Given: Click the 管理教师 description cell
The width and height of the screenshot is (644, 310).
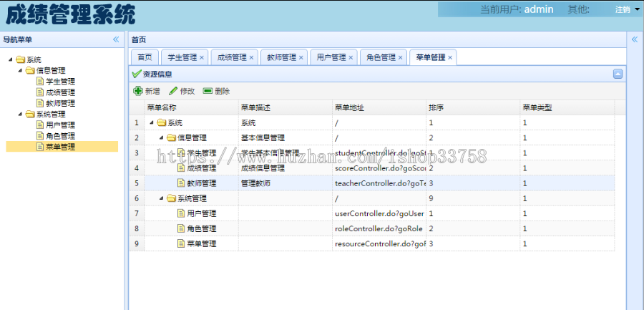Looking at the screenshot, I should [x=286, y=183].
